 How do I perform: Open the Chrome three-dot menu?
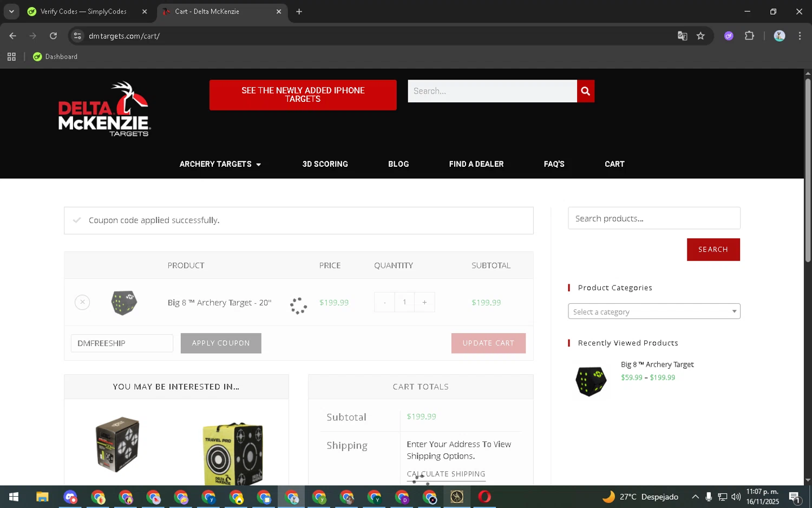coord(800,36)
